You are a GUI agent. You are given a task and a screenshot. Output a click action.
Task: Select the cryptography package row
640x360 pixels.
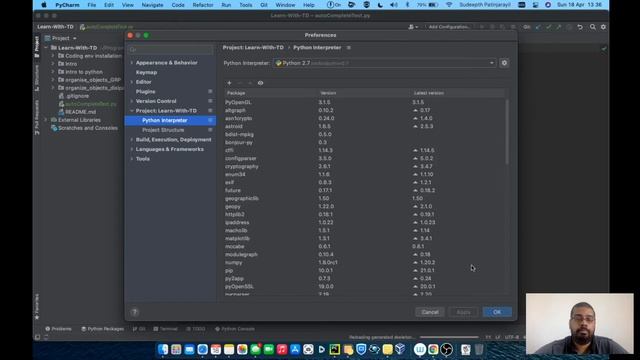click(364, 167)
